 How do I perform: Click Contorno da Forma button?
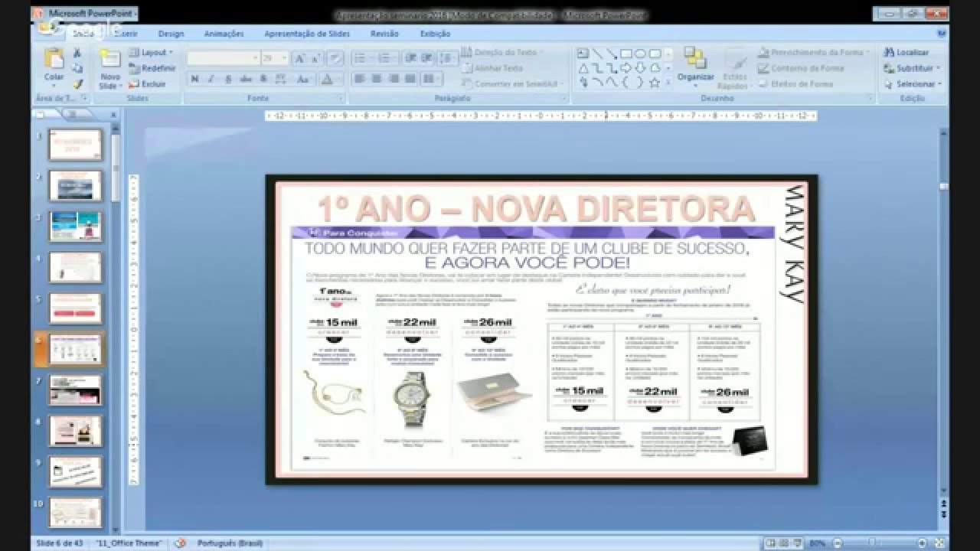point(801,68)
